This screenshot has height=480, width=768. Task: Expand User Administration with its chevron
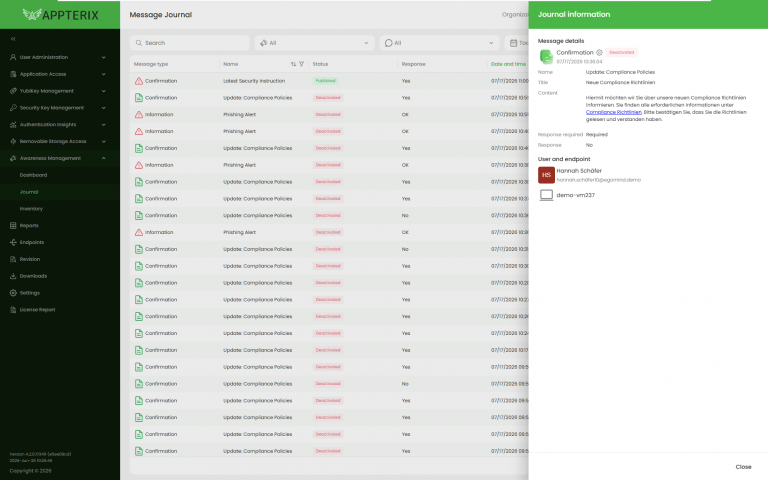point(104,57)
